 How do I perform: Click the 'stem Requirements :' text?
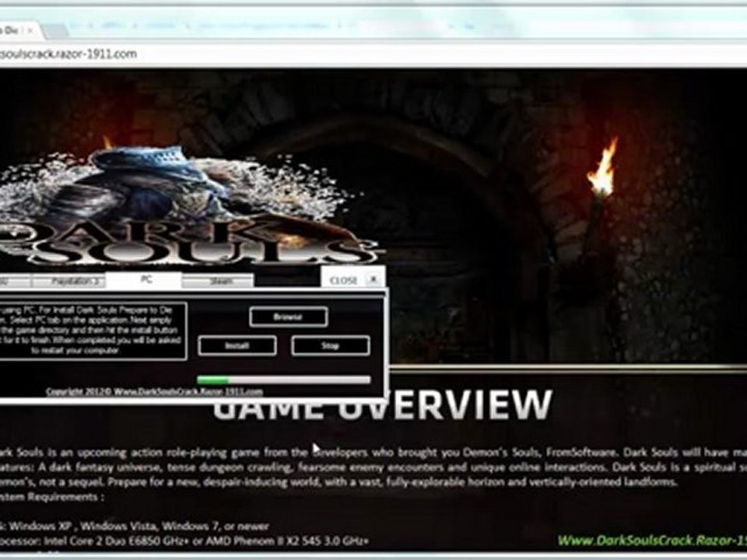(x=52, y=497)
